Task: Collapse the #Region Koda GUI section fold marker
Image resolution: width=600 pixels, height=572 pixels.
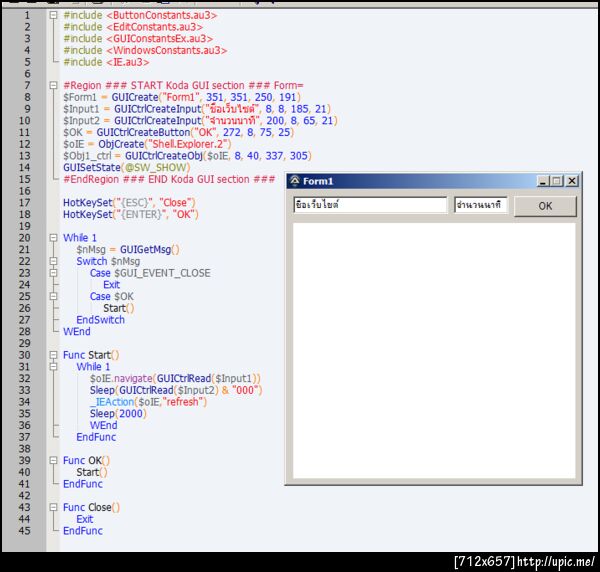Action: (x=54, y=85)
